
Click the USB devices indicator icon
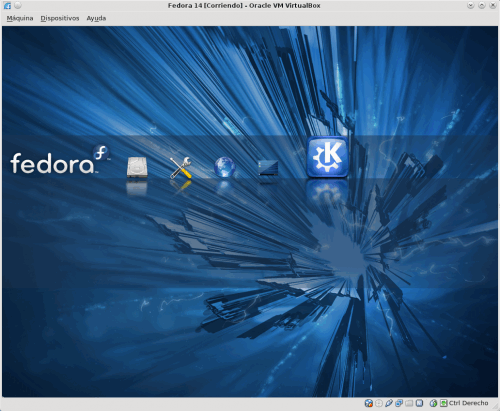tap(389, 403)
